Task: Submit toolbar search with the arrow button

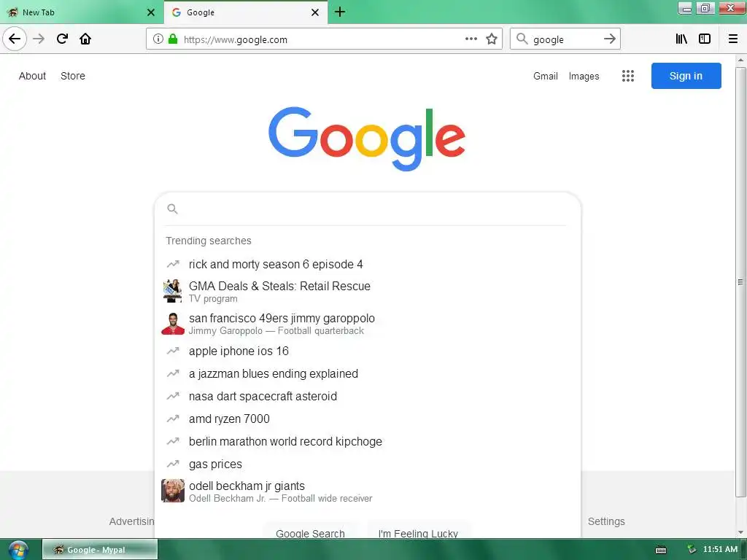Action: (609, 39)
